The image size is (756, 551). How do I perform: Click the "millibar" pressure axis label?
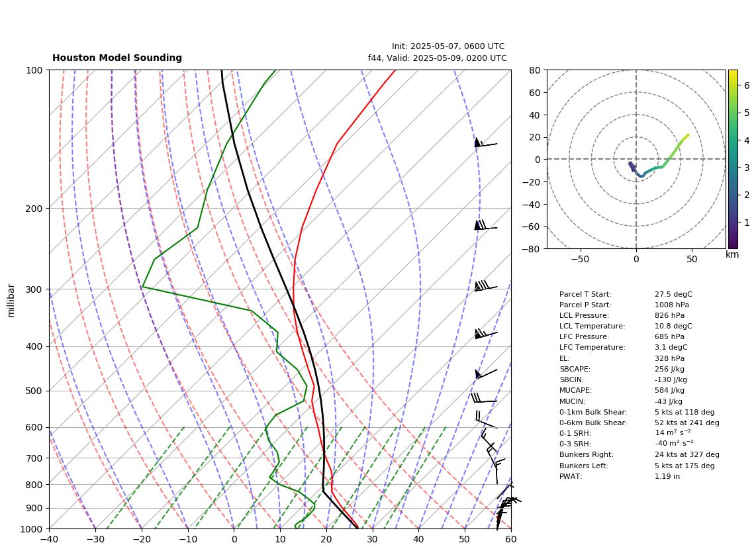tap(11, 301)
